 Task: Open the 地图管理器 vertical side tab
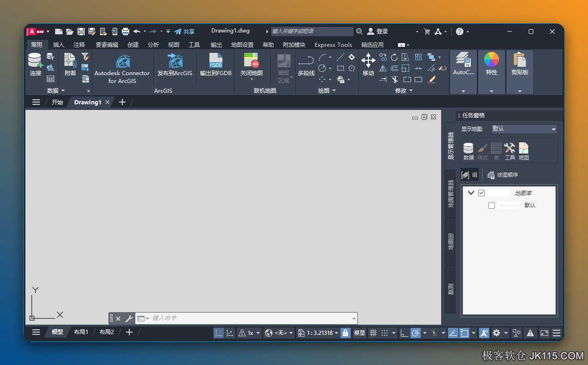pyautogui.click(x=450, y=194)
